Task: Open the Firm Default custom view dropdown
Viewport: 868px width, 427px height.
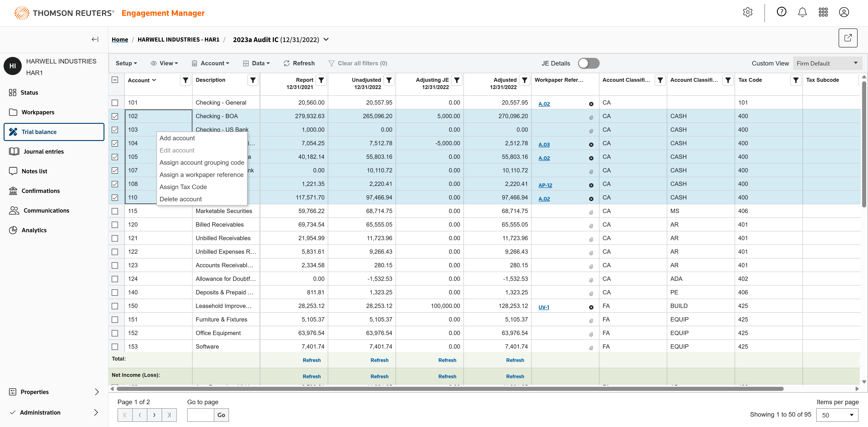Action: [827, 63]
